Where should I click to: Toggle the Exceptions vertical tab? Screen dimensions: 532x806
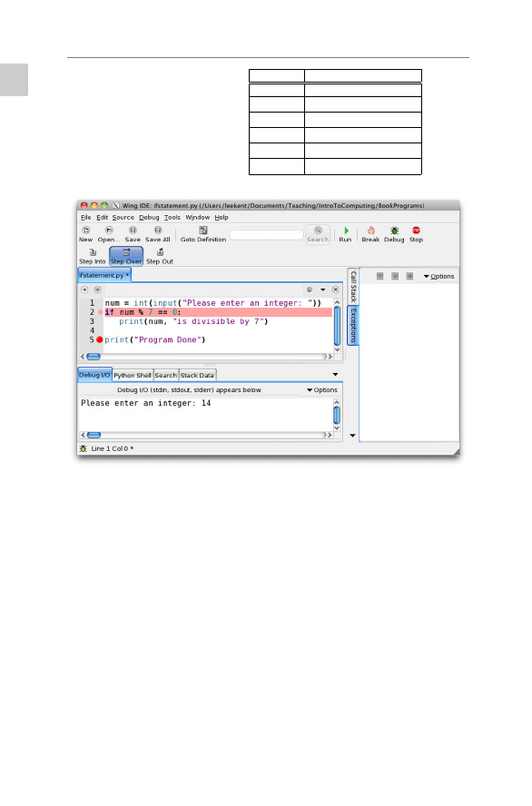353,325
